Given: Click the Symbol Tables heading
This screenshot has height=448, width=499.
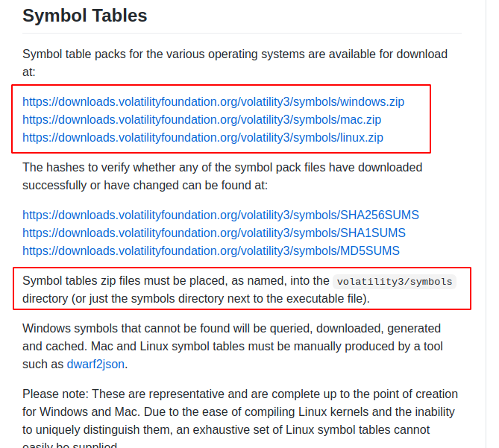Looking at the screenshot, I should 85,16.
